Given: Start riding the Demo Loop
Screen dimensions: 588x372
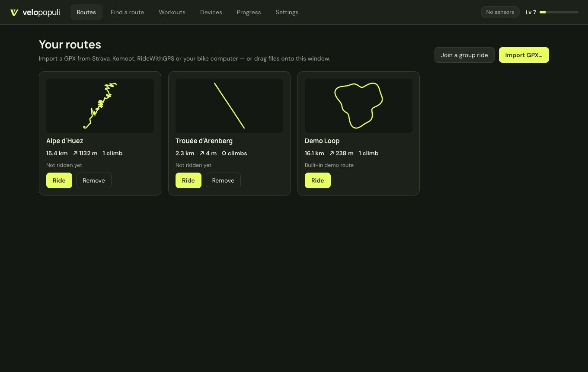Looking at the screenshot, I should 318,180.
